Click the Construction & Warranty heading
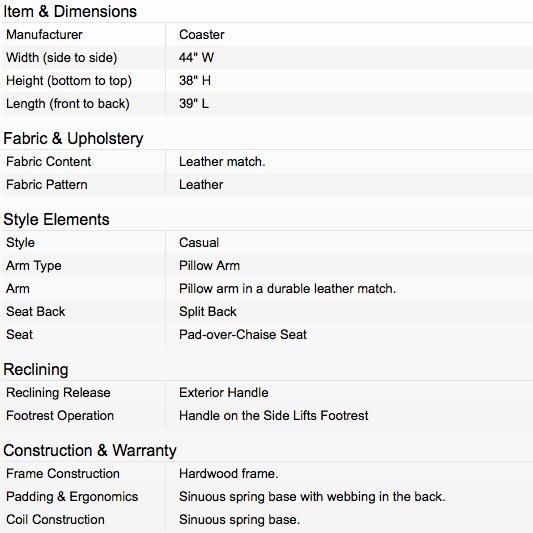Viewport: 533px width, 533px height. coord(90,451)
